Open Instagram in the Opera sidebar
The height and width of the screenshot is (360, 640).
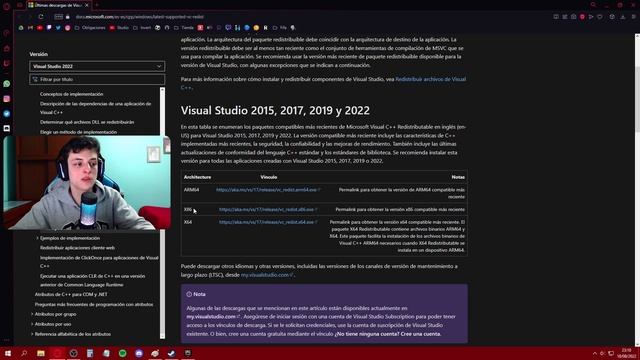(x=7, y=99)
